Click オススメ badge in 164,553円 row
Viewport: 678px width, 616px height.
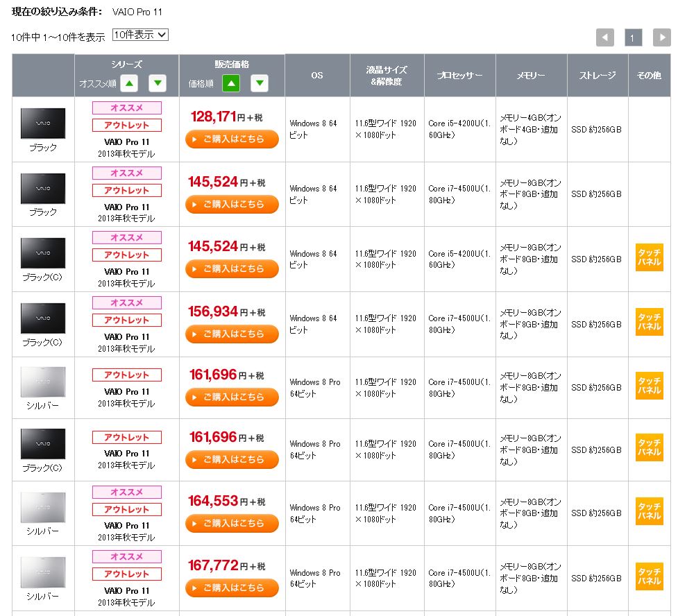point(127,492)
